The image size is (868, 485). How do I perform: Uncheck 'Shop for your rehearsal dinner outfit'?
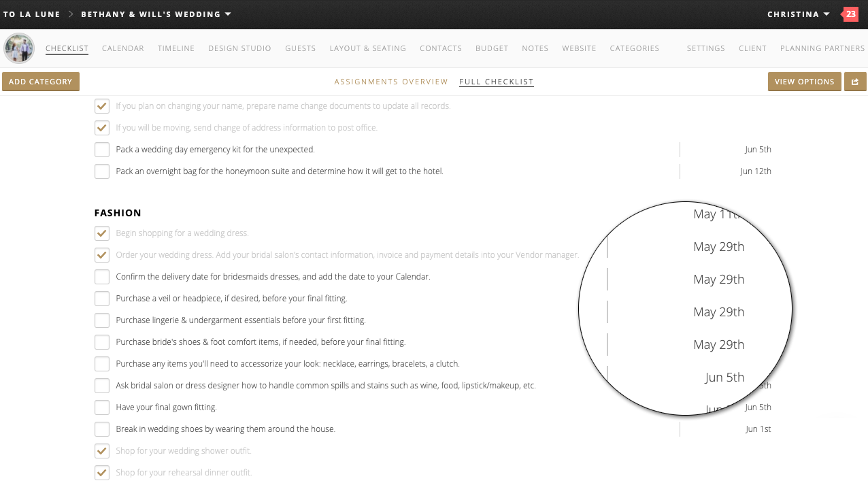click(x=102, y=473)
